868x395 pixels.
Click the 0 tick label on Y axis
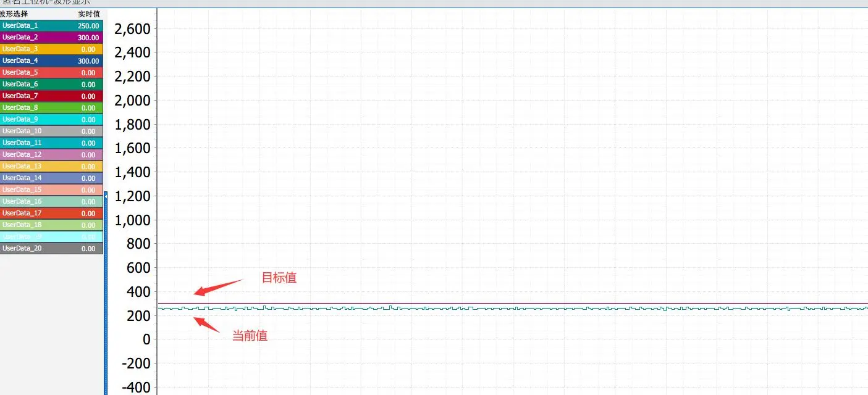[146, 339]
